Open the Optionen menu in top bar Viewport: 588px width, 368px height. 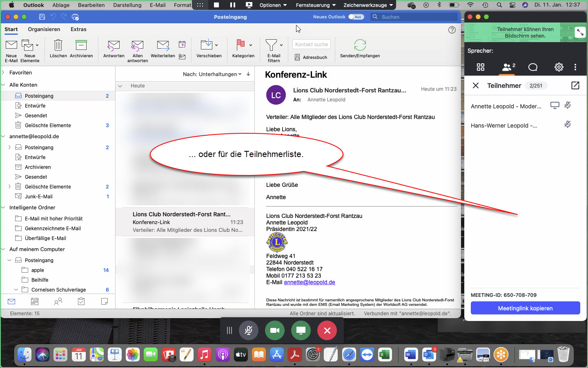(273, 5)
